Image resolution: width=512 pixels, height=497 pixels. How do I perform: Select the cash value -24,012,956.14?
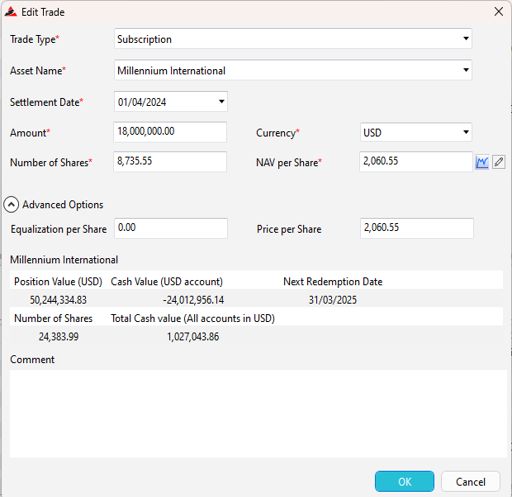193,300
